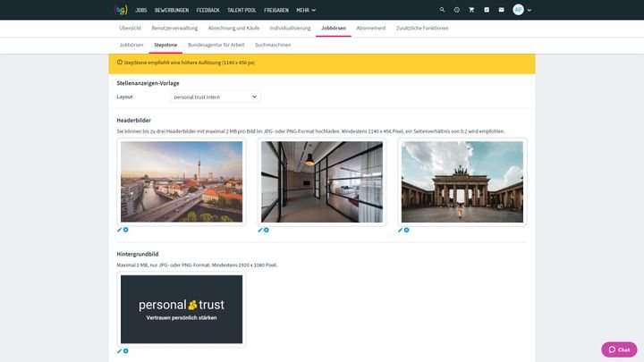
Task: Click the app logo in the top bar
Action: coord(121,10)
